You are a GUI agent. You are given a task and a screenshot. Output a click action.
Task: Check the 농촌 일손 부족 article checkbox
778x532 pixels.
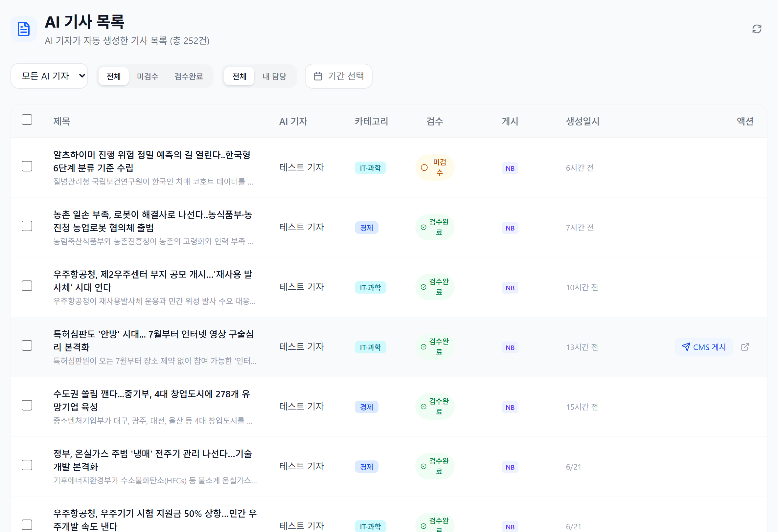(27, 226)
